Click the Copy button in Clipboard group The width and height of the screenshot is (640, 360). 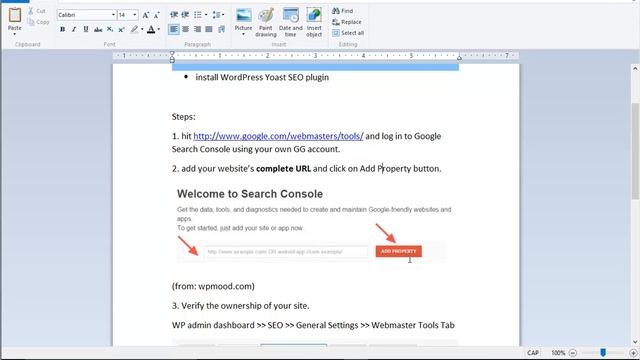39,22
